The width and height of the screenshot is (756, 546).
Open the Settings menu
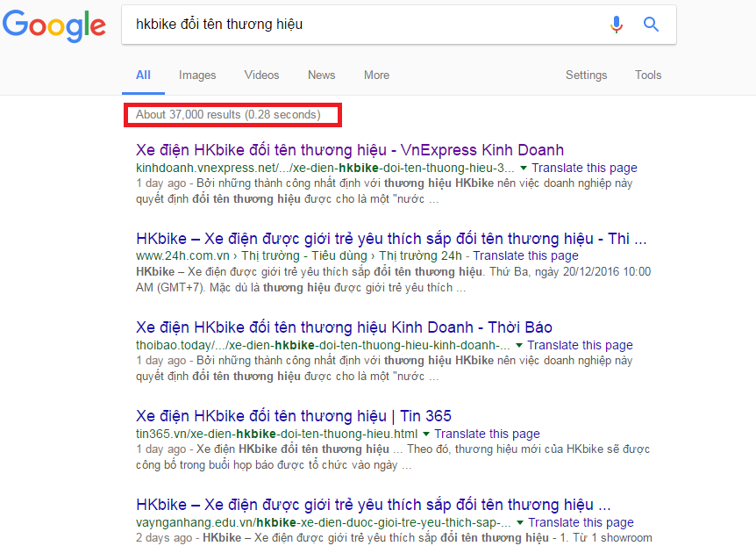(586, 75)
